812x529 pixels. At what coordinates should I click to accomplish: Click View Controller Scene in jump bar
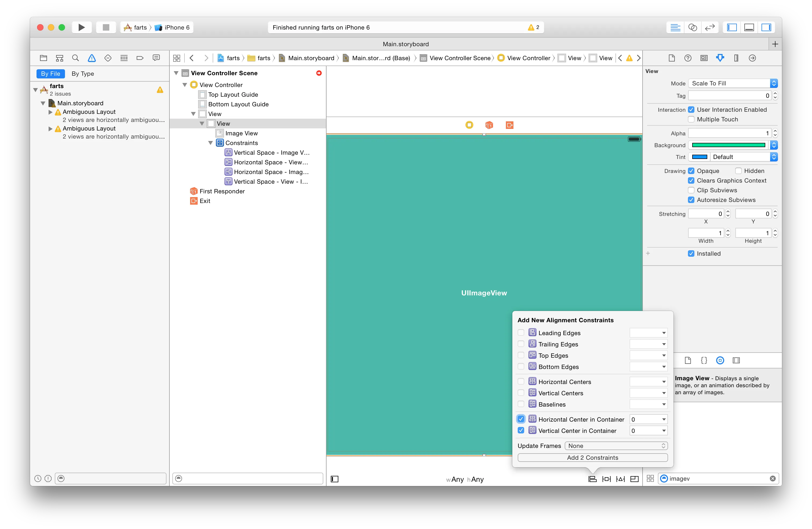click(x=455, y=58)
